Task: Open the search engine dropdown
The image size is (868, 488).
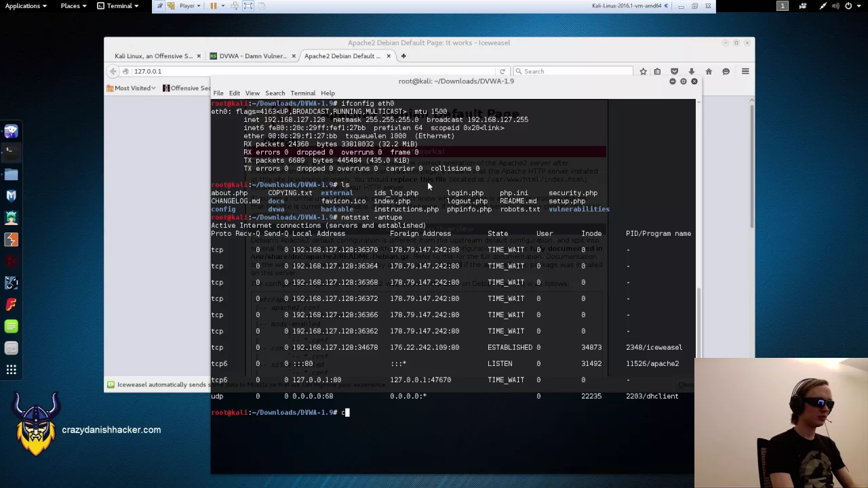Action: (x=519, y=71)
